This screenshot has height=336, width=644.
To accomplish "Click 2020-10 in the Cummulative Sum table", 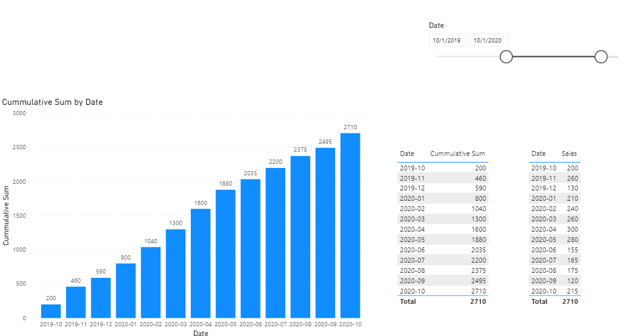I will (x=413, y=291).
